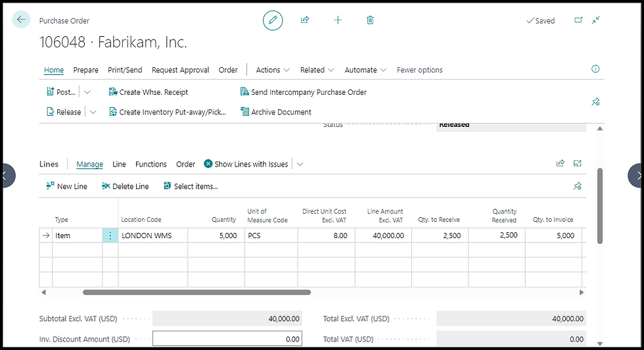Click the horizontal scrollbar of lines grid
This screenshot has width=644, height=350.
point(196,292)
